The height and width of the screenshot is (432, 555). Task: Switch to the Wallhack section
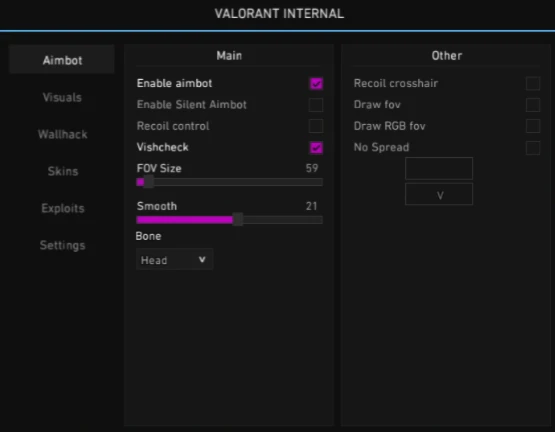[x=62, y=134]
